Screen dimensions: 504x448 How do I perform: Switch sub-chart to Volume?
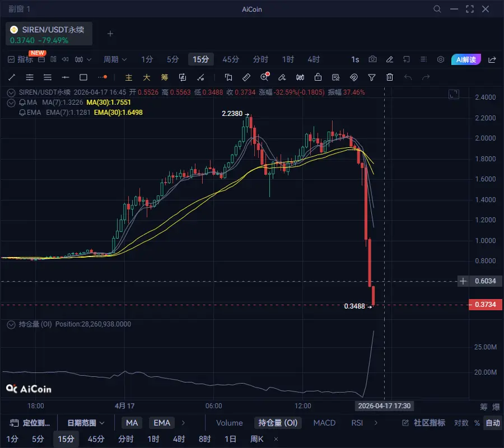coord(229,423)
